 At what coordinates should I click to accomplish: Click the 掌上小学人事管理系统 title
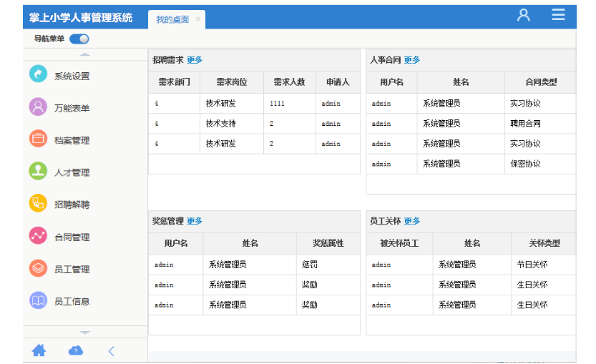tap(81, 17)
